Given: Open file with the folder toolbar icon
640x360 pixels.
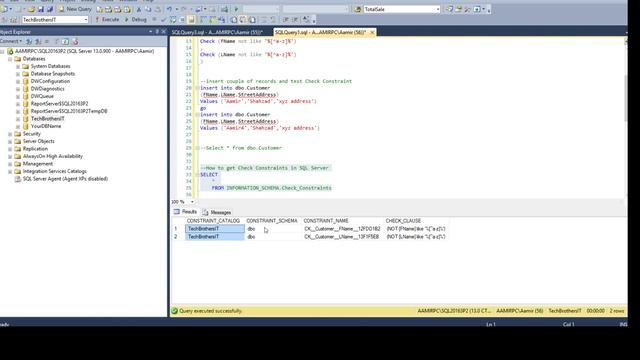Looking at the screenshot, I should [x=31, y=9].
